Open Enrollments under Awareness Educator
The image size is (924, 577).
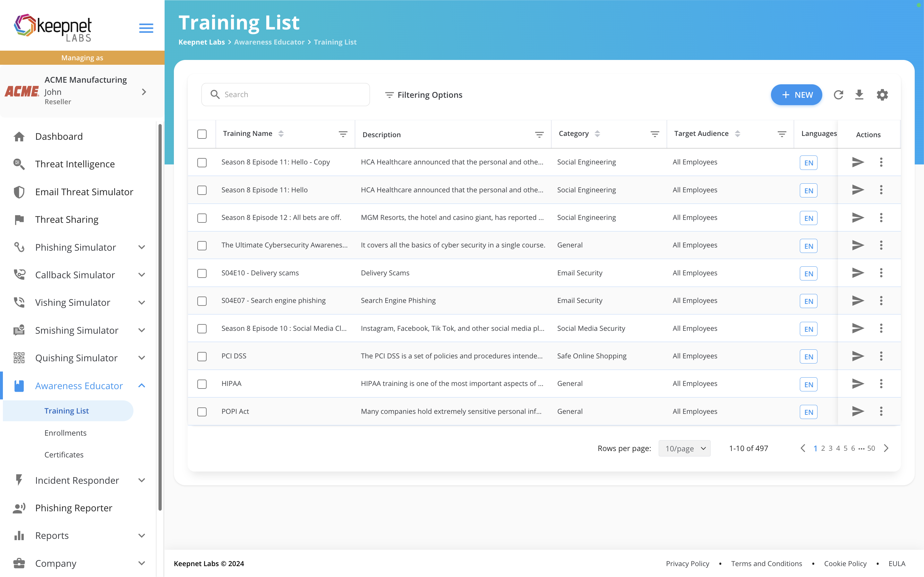click(65, 433)
